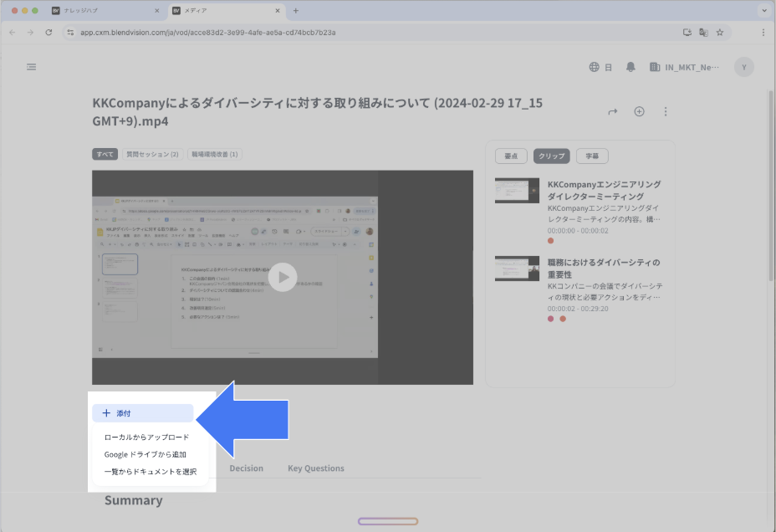Click the circled plus add icon
This screenshot has height=532, width=776.
(x=640, y=111)
